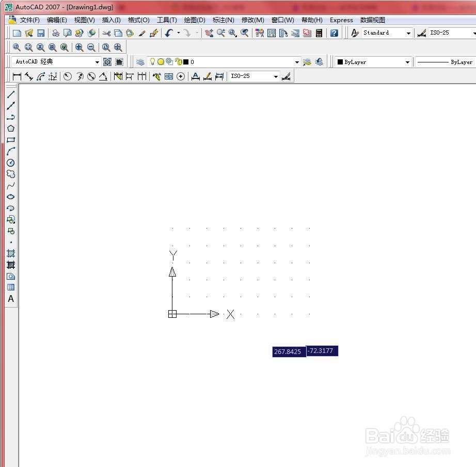The image size is (476, 467).
Task: Open the Express menu
Action: 341,20
